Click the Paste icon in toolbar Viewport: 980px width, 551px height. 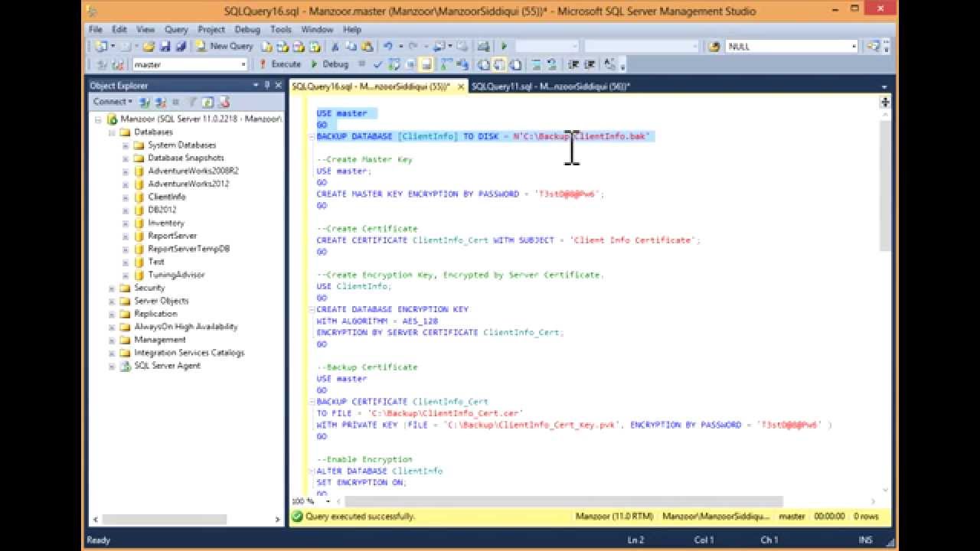[367, 46]
